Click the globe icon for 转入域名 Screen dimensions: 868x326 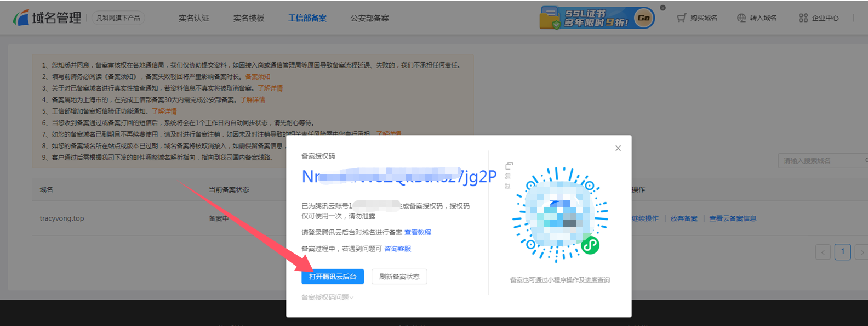pos(741,18)
